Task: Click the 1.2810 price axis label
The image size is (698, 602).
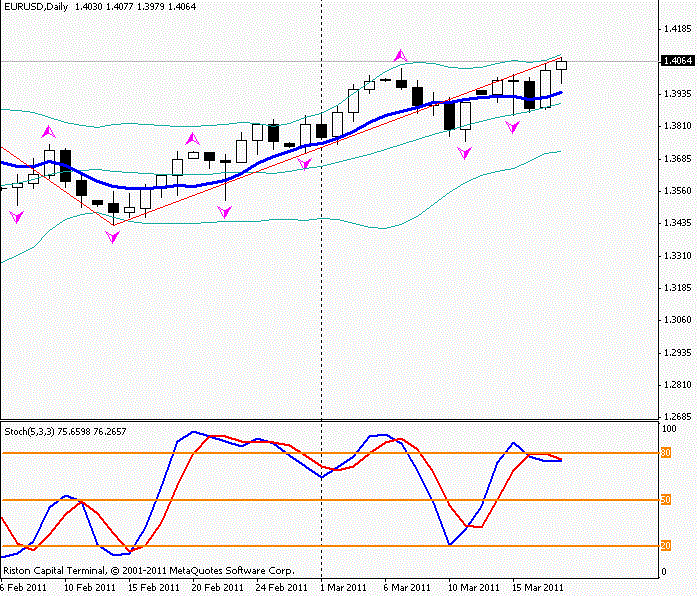Action: point(678,385)
